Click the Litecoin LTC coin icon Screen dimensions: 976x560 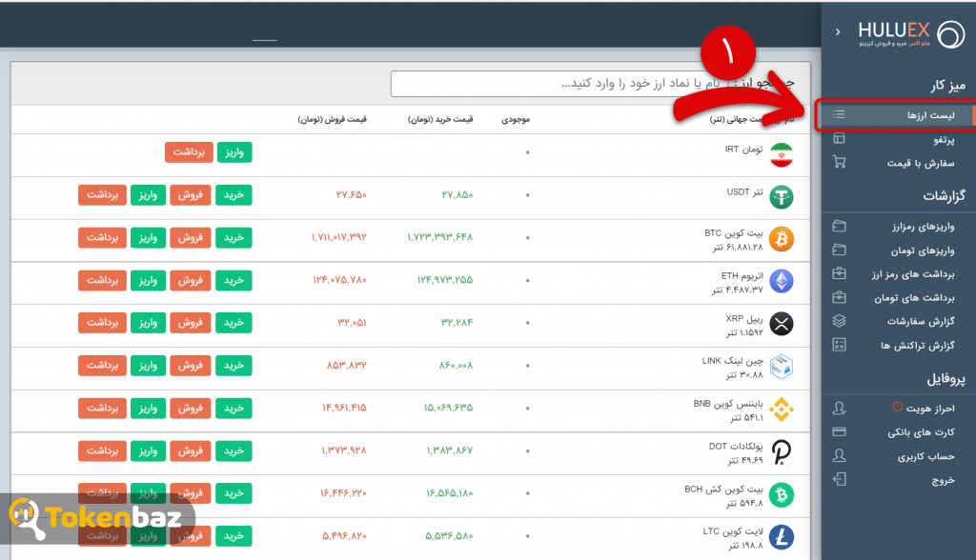pos(782,537)
